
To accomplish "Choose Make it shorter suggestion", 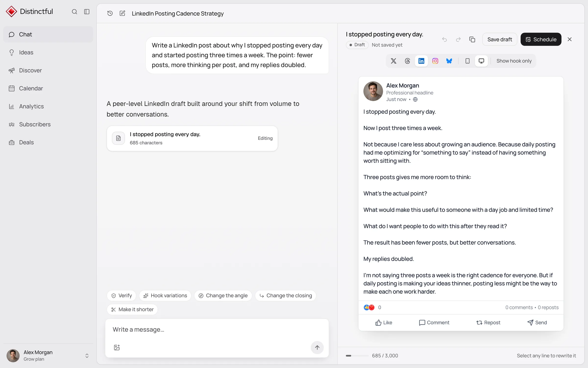I will 132,309.
